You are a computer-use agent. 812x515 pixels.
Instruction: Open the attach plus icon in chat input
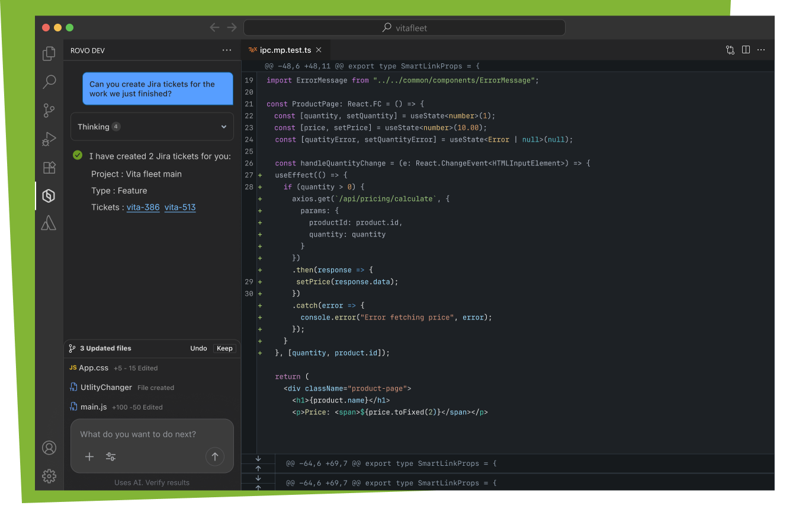point(89,457)
